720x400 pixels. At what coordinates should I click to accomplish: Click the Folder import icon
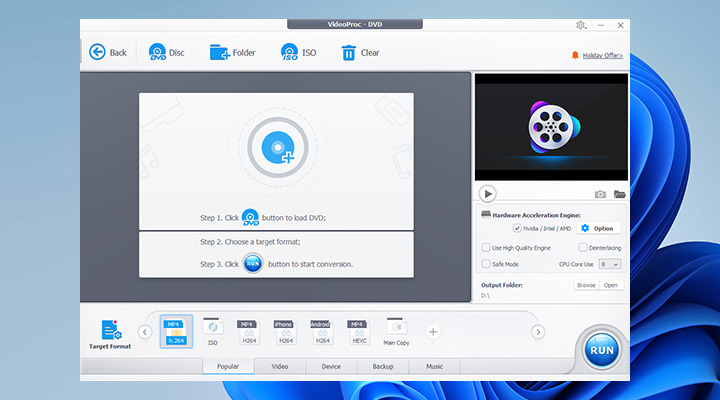point(220,52)
